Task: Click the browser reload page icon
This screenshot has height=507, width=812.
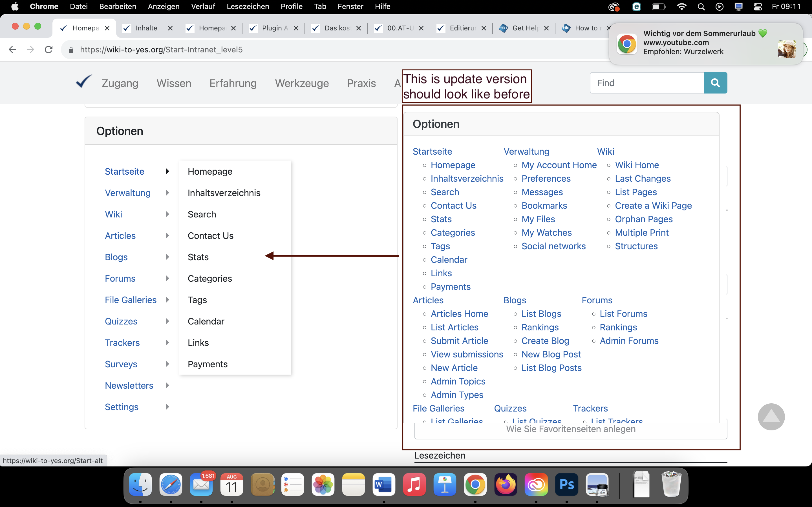Action: (x=49, y=50)
